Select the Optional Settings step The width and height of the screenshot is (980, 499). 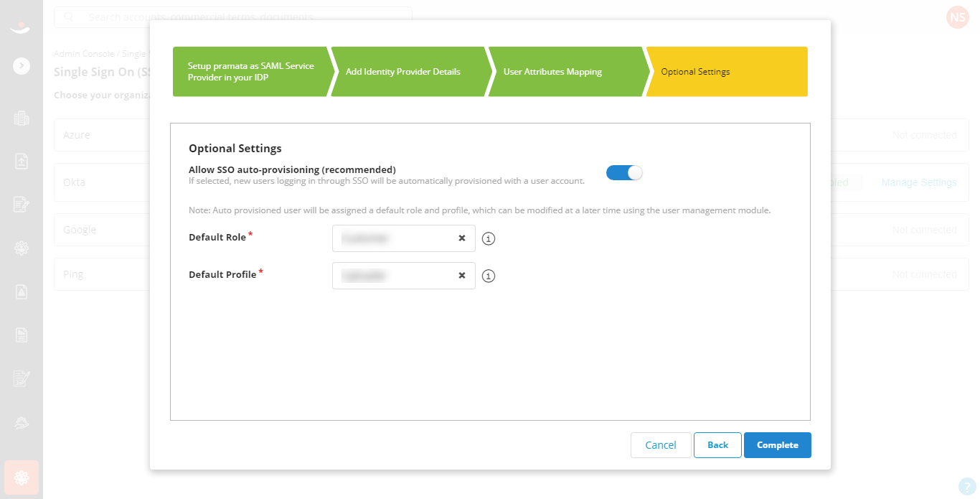[727, 72]
